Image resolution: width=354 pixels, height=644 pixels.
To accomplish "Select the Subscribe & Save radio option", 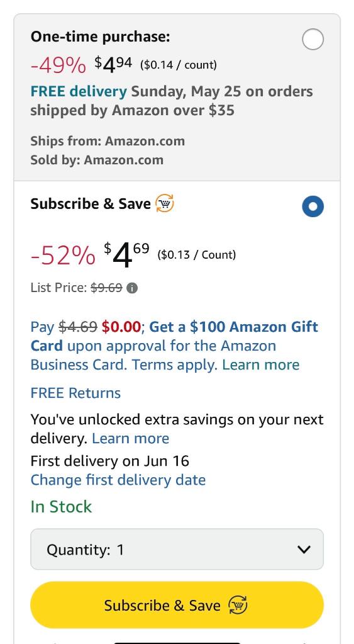I will (313, 206).
